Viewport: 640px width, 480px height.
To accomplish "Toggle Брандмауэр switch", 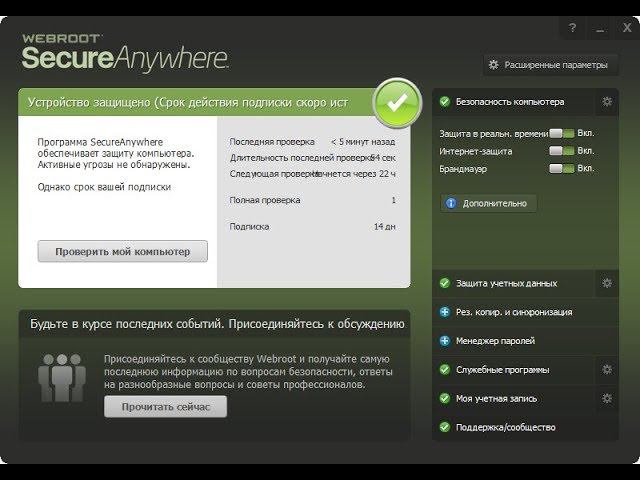I will click(562, 169).
